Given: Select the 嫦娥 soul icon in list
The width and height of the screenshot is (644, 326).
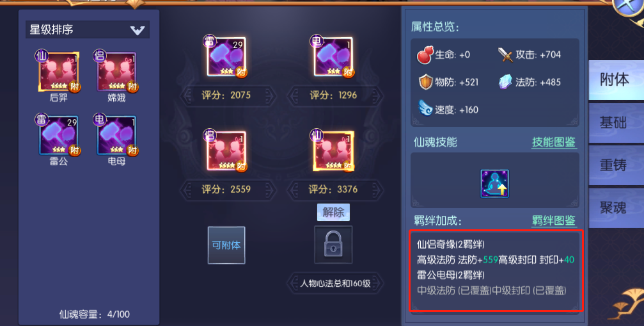Looking at the screenshot, I should pos(116,71).
